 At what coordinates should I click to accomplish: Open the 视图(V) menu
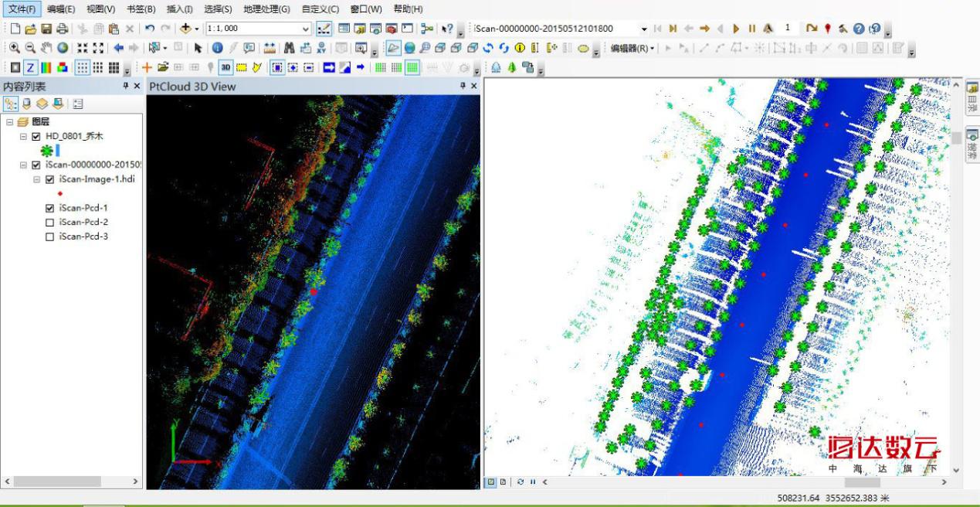100,9
